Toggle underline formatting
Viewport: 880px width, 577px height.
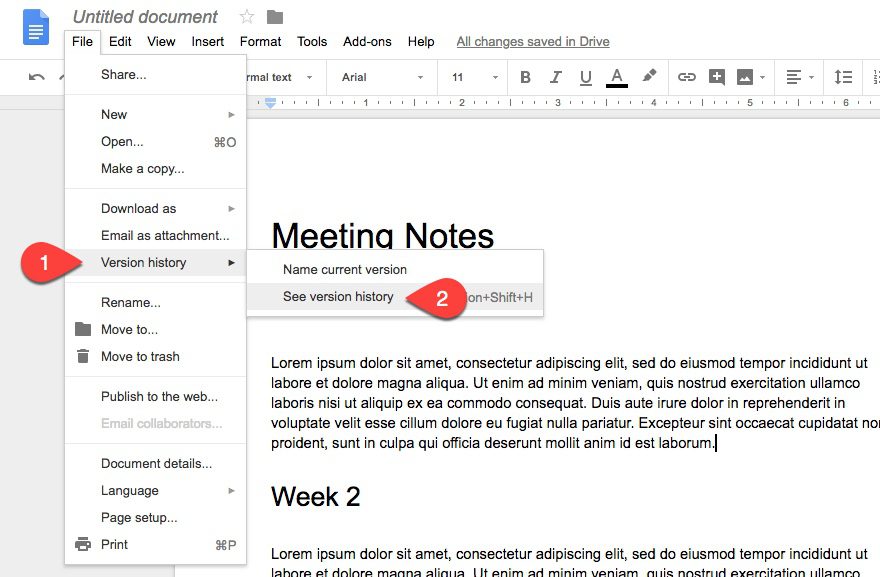585,77
